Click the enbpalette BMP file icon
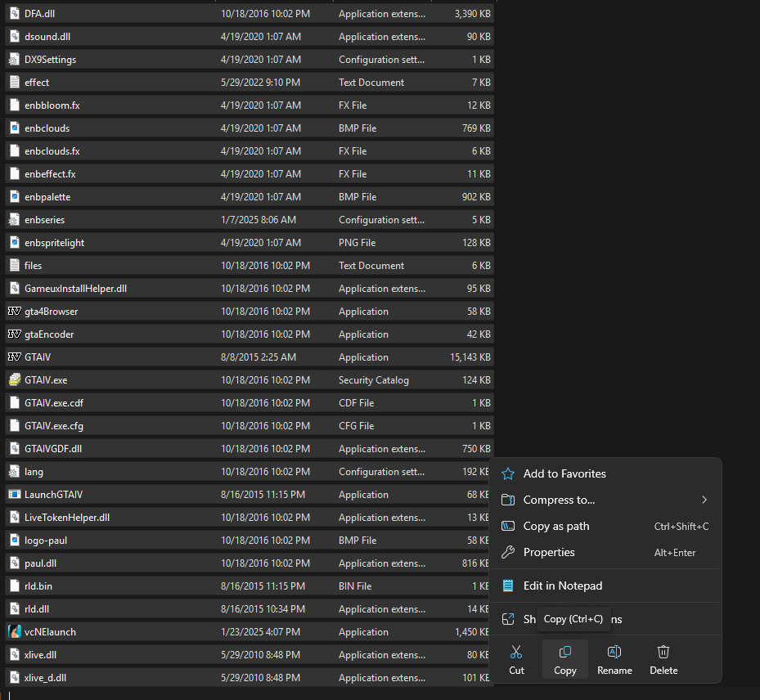Screen dimensions: 760x700 click(15, 197)
